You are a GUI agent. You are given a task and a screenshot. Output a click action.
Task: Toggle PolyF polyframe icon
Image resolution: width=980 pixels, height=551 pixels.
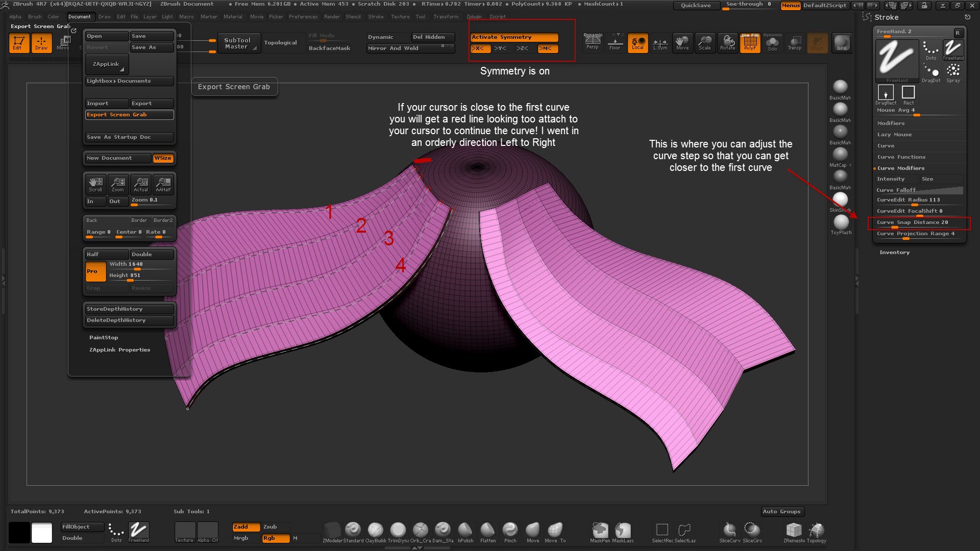click(750, 43)
